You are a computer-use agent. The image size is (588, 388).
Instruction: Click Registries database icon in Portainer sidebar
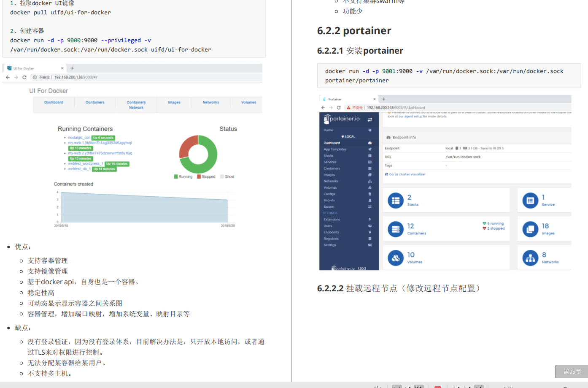[370, 239]
